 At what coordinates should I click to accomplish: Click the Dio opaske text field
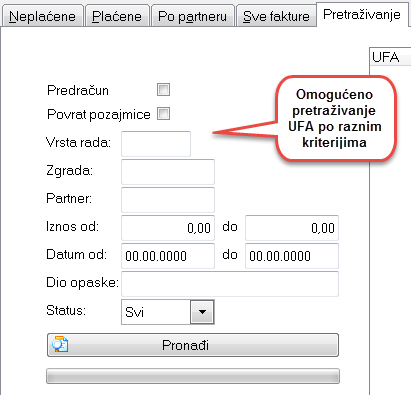coord(230,284)
